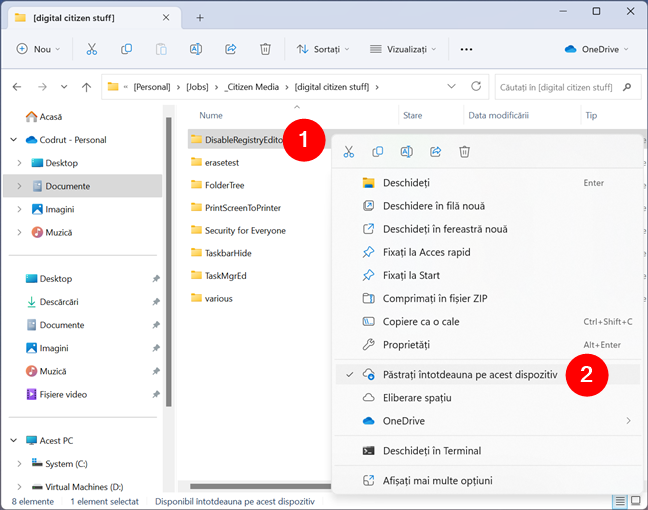This screenshot has height=510, width=648.
Task: Open the Sortați dropdown
Action: (323, 49)
